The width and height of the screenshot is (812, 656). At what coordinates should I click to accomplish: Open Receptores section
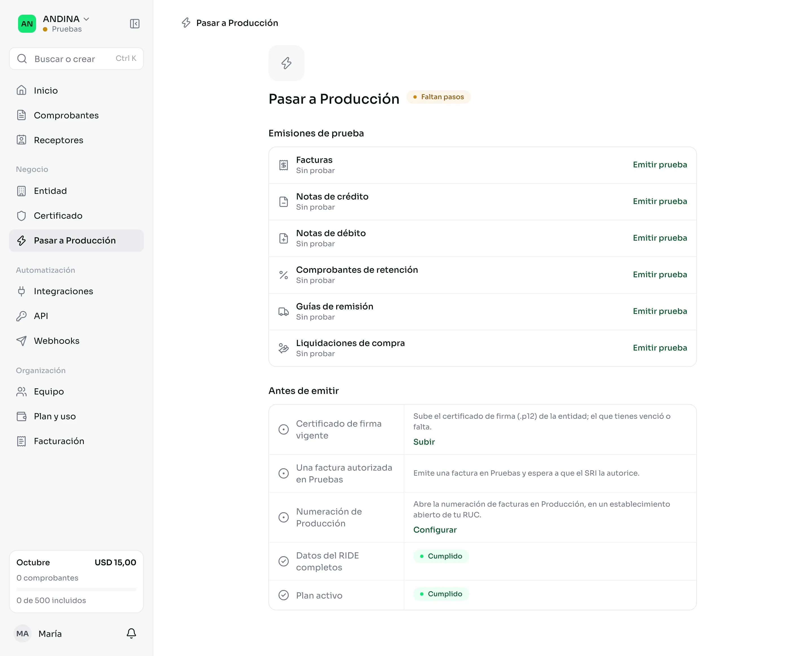point(76,140)
